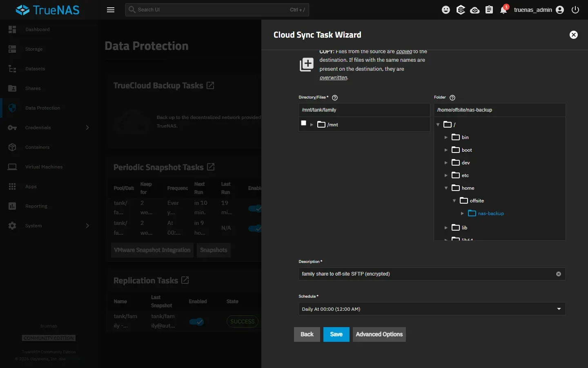
Task: Open Advanced Options
Action: [x=379, y=334]
